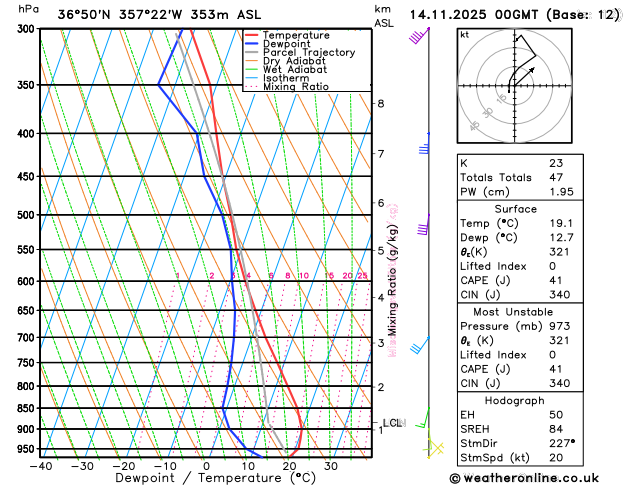The height and width of the screenshot is (486, 629).
Task: Click the orange Dry Adiabat legend line
Action: [x=251, y=61]
